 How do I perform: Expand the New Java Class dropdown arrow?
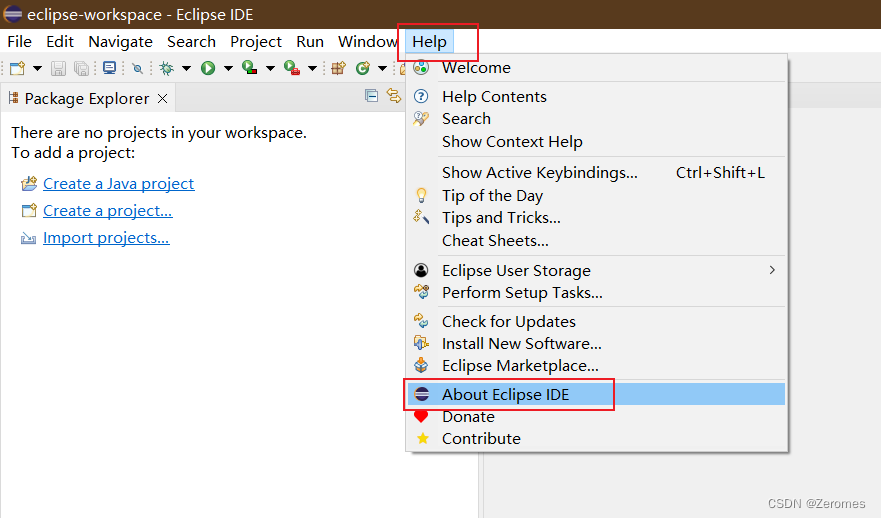(x=382, y=69)
